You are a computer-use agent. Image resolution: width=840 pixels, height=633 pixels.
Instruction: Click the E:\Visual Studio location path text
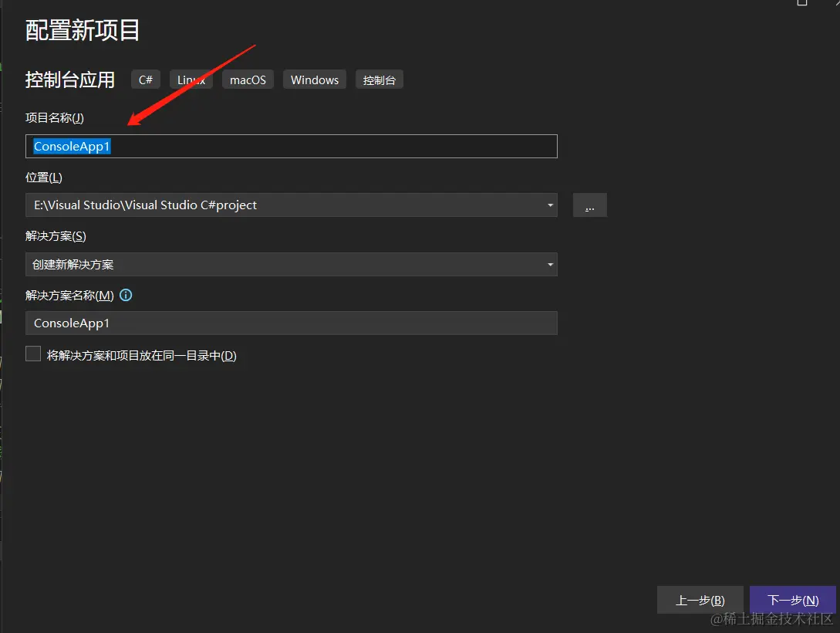(145, 205)
